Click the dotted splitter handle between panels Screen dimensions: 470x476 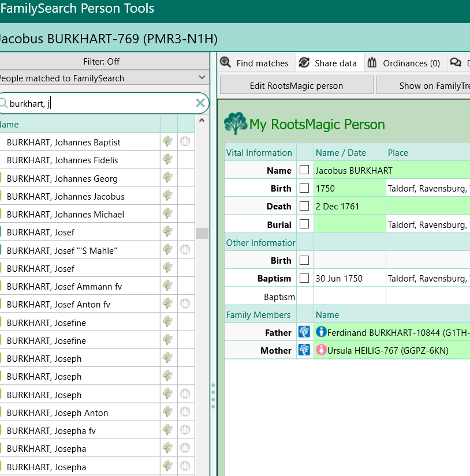pos(213,396)
